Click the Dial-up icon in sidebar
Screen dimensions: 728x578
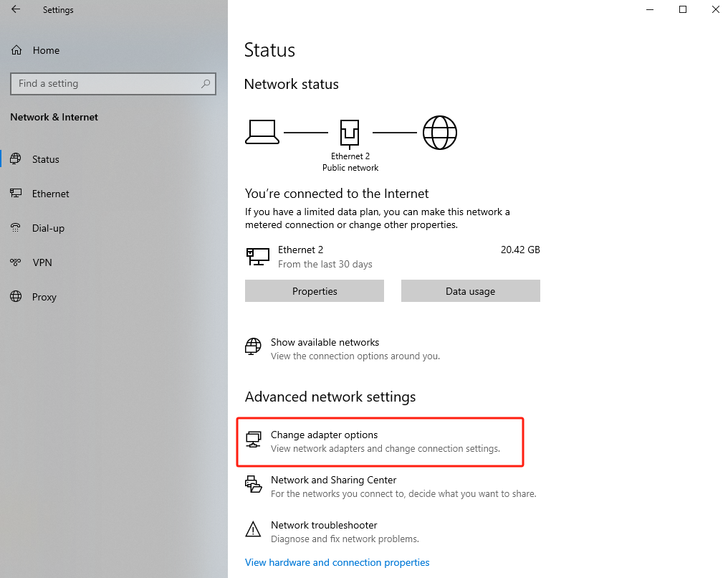pos(16,228)
